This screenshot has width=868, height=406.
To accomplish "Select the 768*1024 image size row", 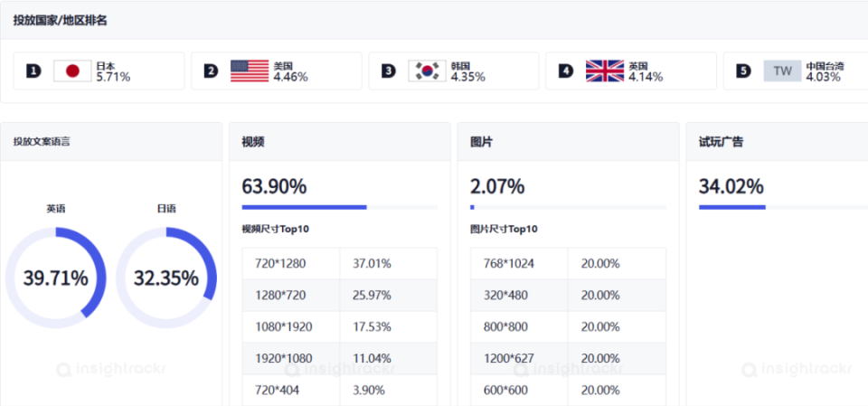I will point(568,263).
